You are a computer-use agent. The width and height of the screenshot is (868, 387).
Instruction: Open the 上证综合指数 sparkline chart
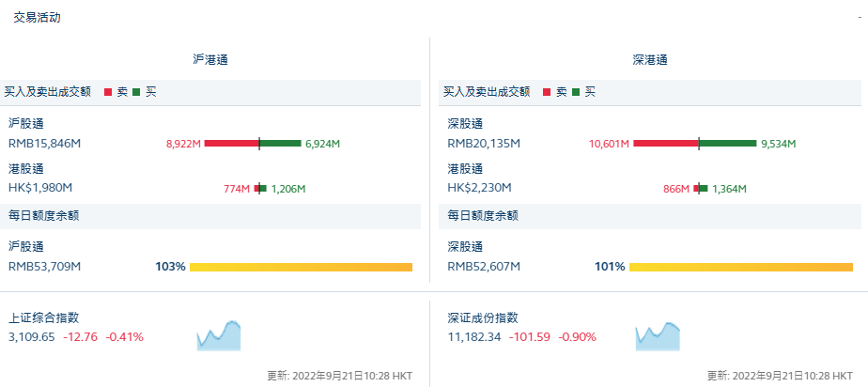coord(218,335)
